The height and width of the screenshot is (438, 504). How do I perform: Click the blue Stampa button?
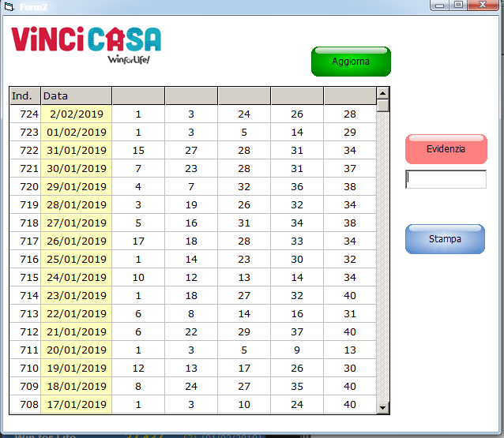(445, 239)
